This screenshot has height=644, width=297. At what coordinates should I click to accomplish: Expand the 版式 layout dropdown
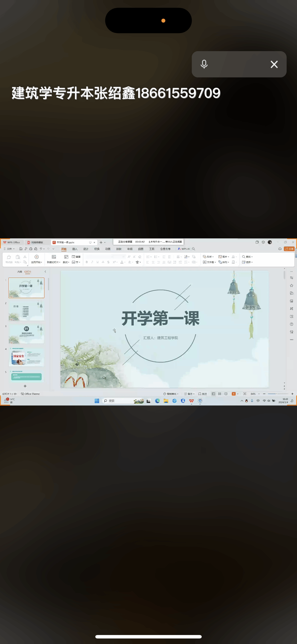coord(66,262)
